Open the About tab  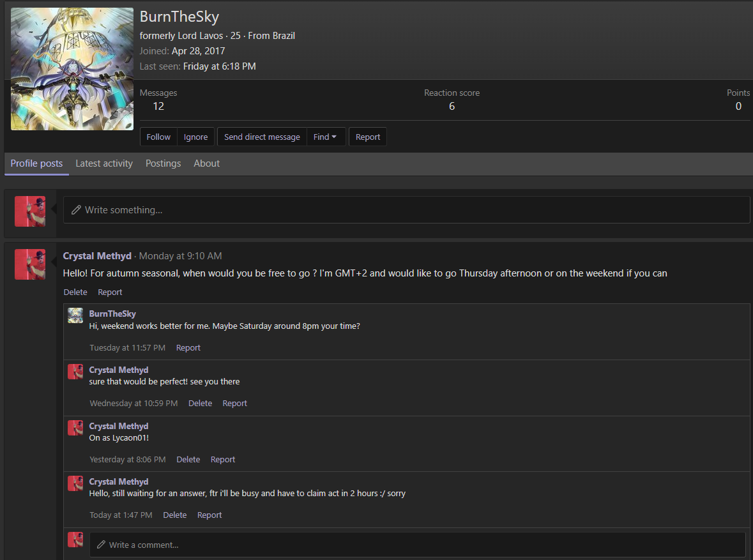pyautogui.click(x=206, y=163)
